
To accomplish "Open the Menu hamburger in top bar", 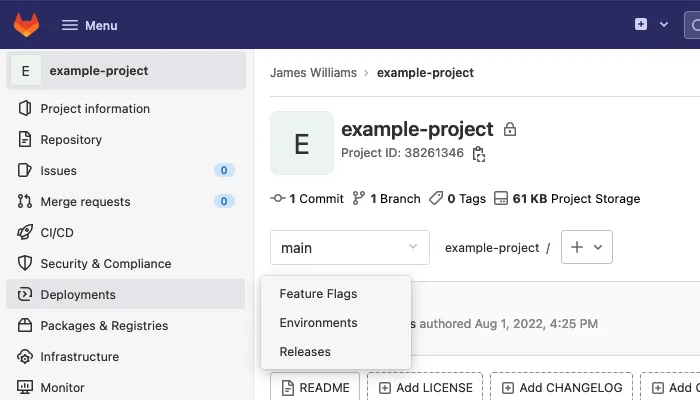I will tap(89, 25).
